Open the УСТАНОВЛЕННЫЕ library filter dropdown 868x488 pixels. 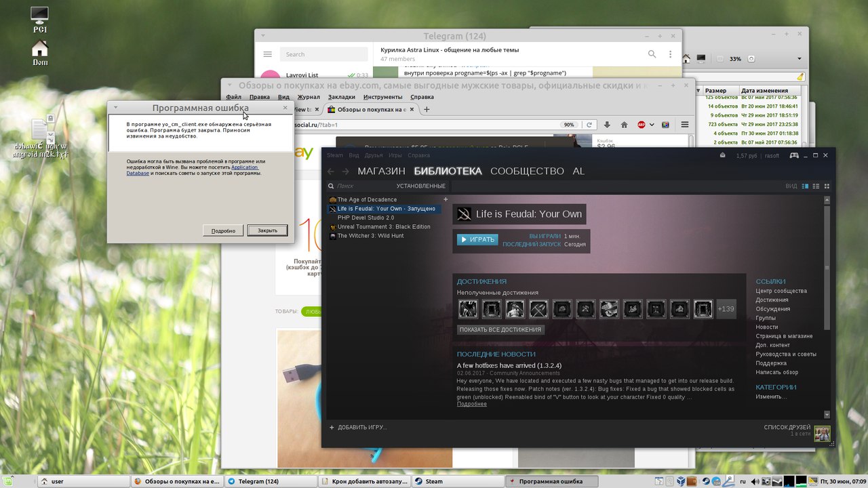point(420,186)
